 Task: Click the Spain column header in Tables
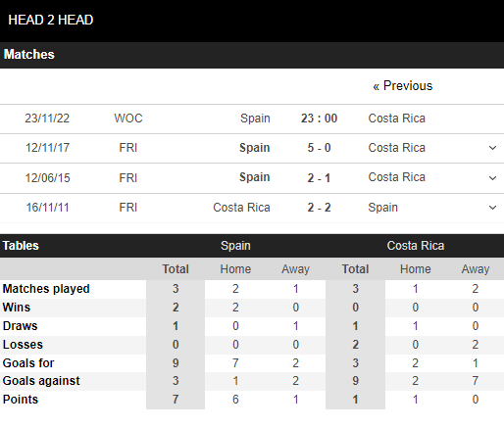(235, 246)
